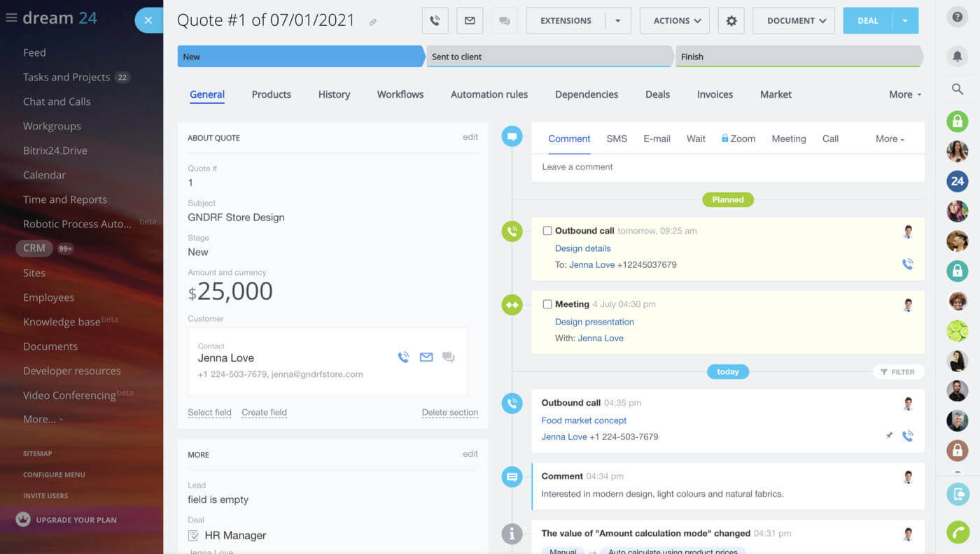Open the Invoices tab
980x554 pixels.
point(714,94)
